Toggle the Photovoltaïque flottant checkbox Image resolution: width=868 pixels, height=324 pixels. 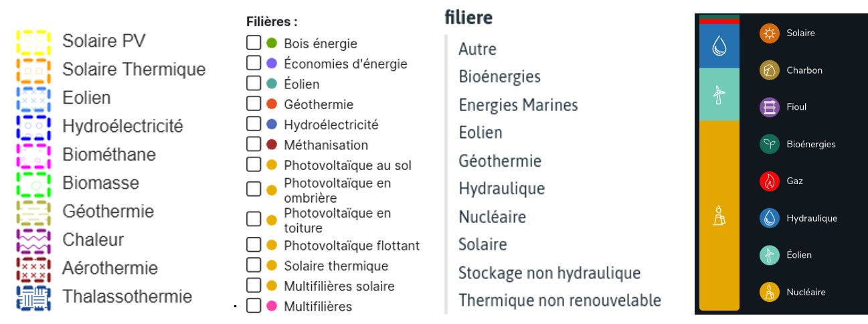(x=254, y=245)
